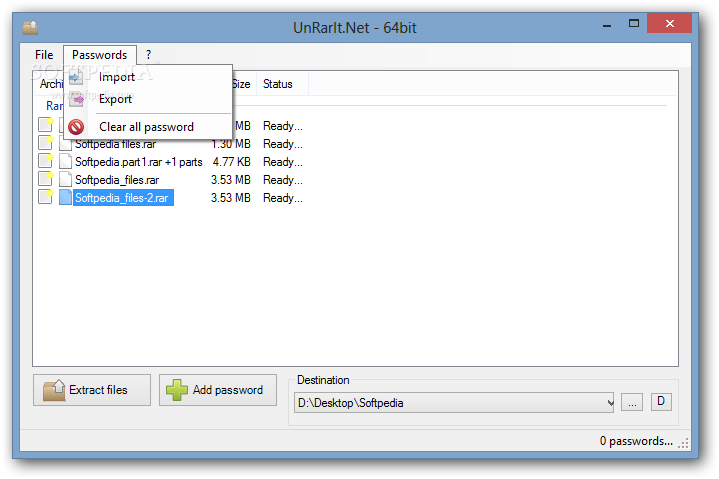Check the box for Softpedia_files.rar
Image resolution: width=719 pixels, height=479 pixels.
pos(45,179)
